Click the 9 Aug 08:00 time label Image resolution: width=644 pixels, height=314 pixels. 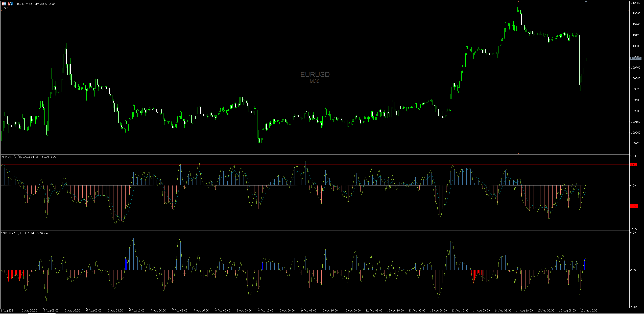coord(309,310)
